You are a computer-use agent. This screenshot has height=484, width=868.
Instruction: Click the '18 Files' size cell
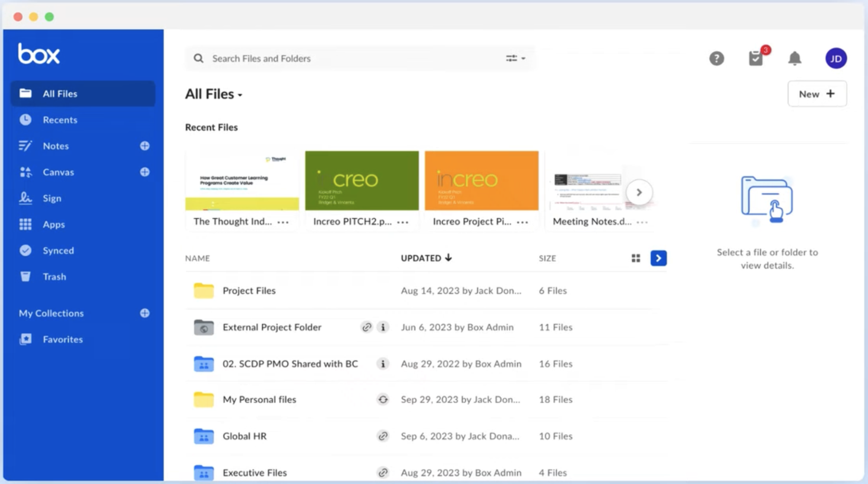click(556, 399)
